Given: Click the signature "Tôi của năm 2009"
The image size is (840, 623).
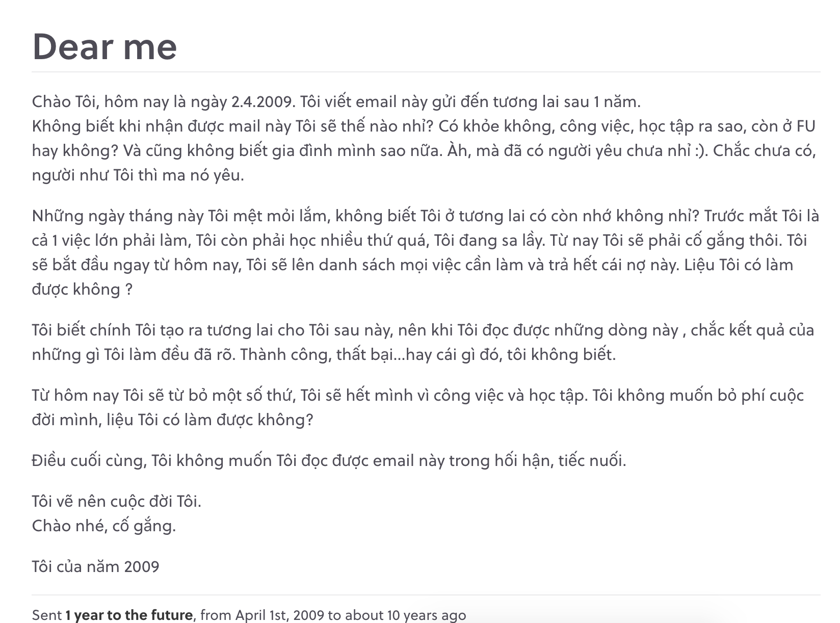Looking at the screenshot, I should coord(95,567).
